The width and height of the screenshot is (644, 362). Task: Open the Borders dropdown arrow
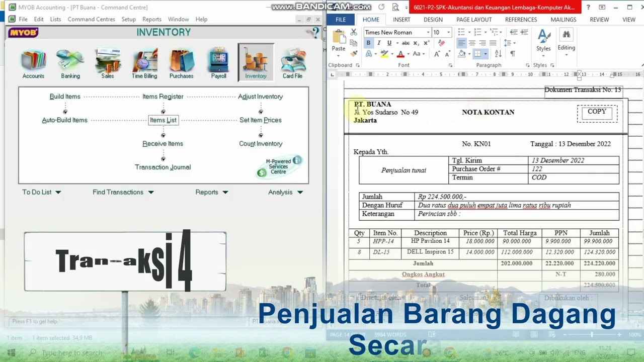point(486,54)
